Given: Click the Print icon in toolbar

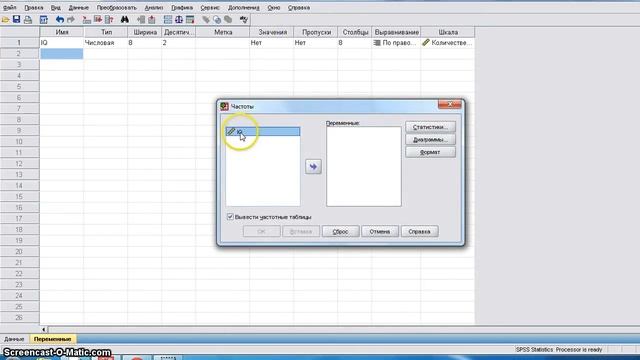Looking at the screenshot, I should (x=28, y=20).
